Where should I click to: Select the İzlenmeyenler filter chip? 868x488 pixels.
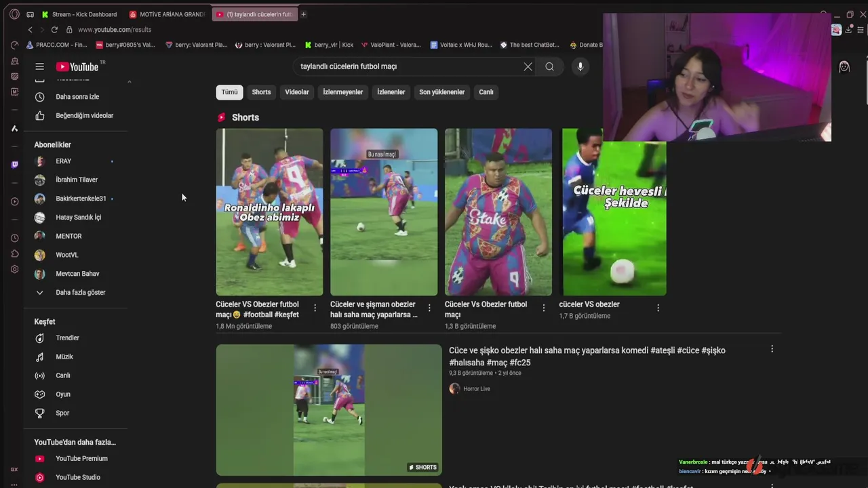pos(343,92)
